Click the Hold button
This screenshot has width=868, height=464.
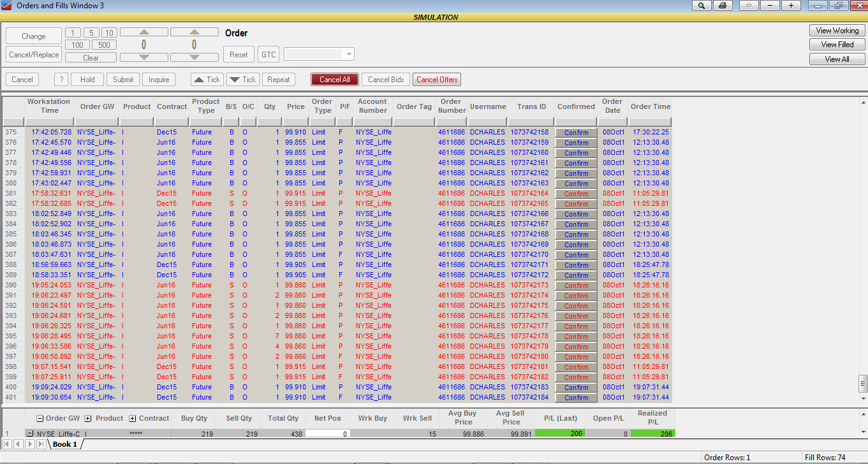pyautogui.click(x=87, y=80)
